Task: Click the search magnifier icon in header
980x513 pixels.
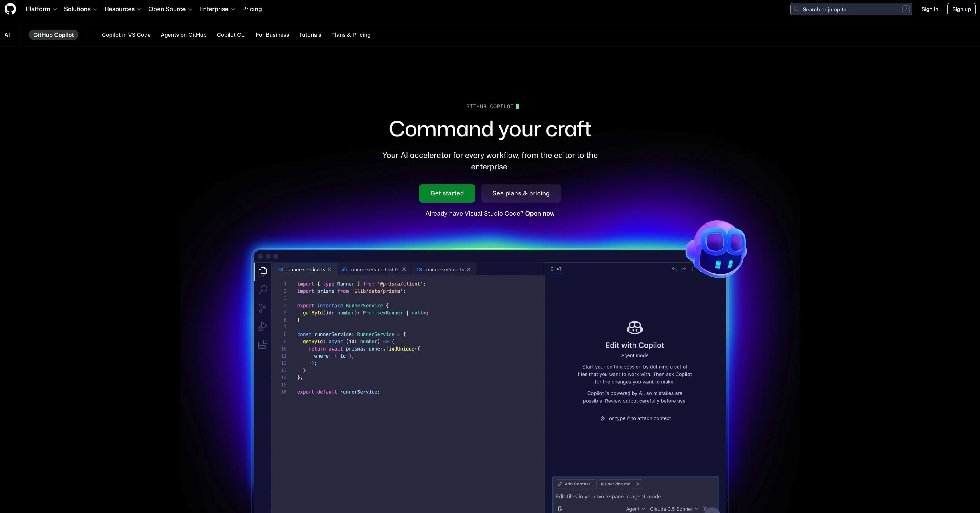Action: 797,9
